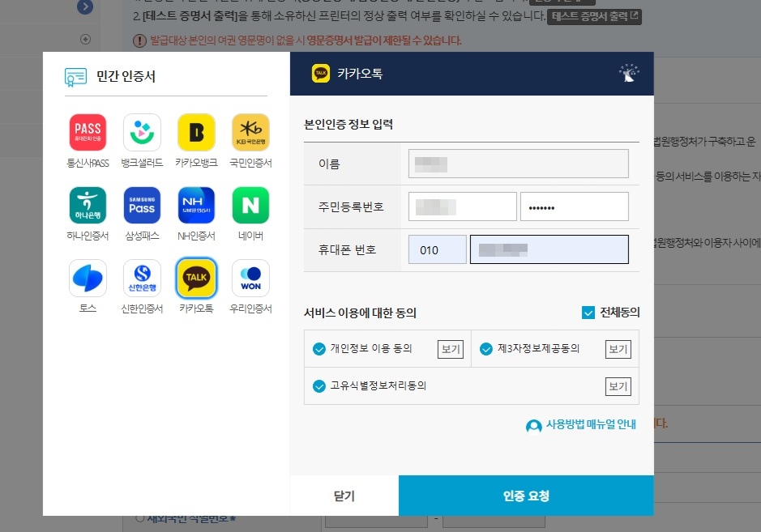Click the 본인인증 정보 입력 heading

tap(348, 124)
